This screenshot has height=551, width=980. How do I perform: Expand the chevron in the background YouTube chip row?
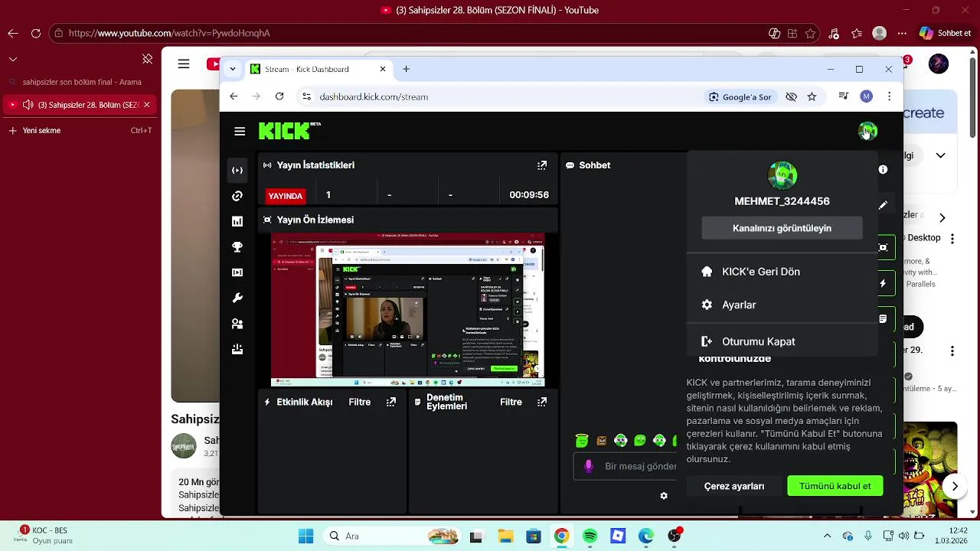click(x=941, y=155)
